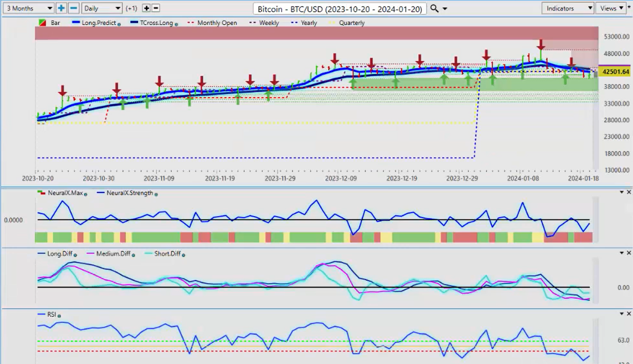Viewport: 633px width, 364px height.
Task: Click the Yearly legend entry
Action: (x=303, y=23)
